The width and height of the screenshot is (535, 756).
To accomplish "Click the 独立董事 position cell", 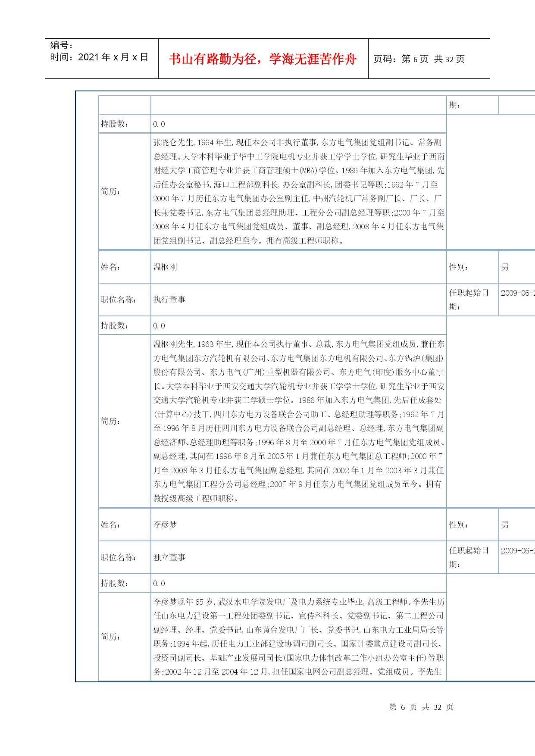I will [169, 557].
